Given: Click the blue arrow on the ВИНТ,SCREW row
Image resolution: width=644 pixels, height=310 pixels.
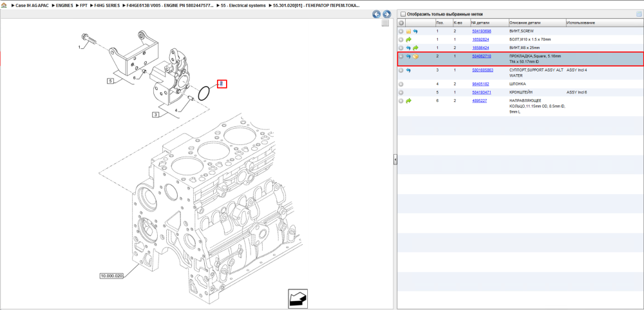Looking at the screenshot, I should click(x=415, y=31).
